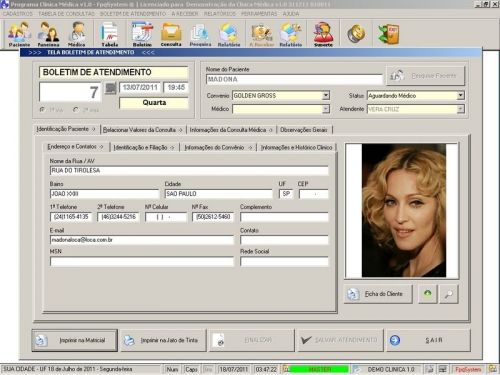Open the RELATÓRIOS menu

(220, 14)
